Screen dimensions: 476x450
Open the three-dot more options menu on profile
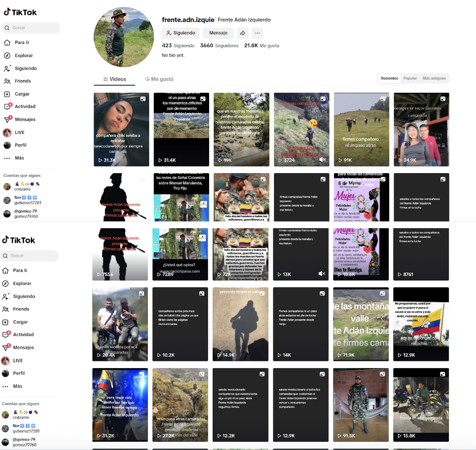(x=257, y=33)
